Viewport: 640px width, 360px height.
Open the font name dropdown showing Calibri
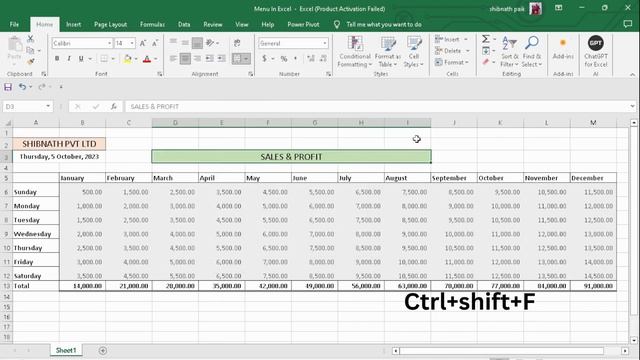coord(109,43)
